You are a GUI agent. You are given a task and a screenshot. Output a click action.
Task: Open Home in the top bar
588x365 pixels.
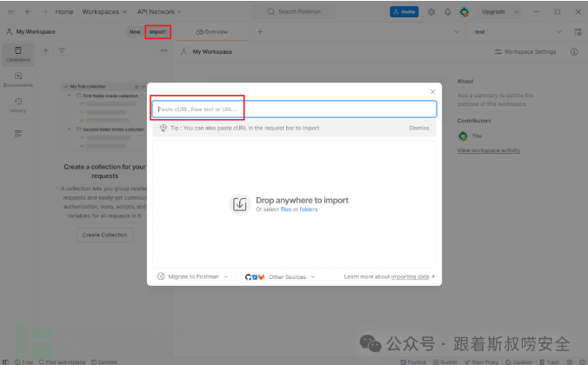(64, 12)
